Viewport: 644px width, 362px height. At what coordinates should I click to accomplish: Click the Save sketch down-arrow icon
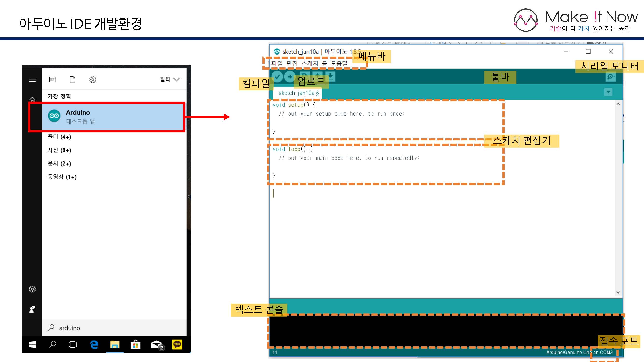(x=331, y=76)
